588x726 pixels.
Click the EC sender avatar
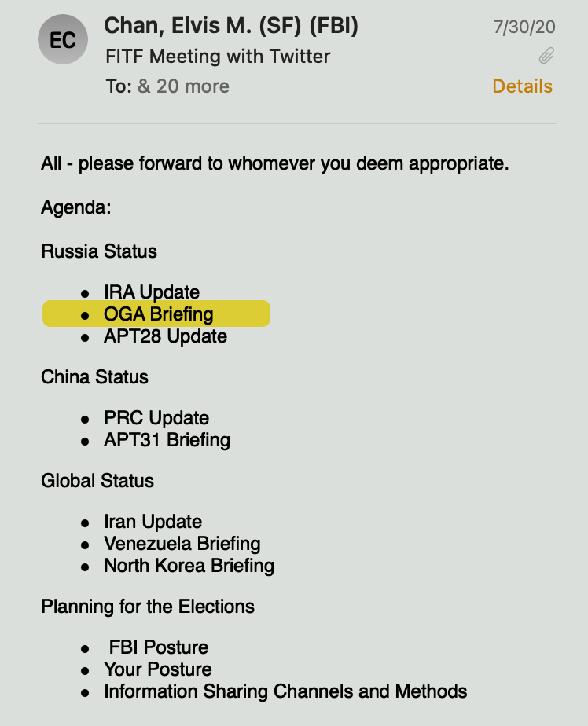pyautogui.click(x=62, y=40)
